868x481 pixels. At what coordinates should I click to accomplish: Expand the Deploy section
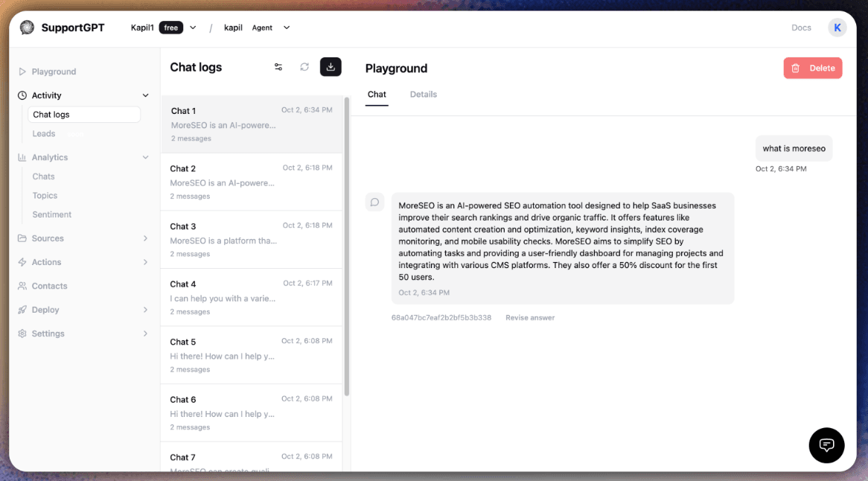click(145, 310)
